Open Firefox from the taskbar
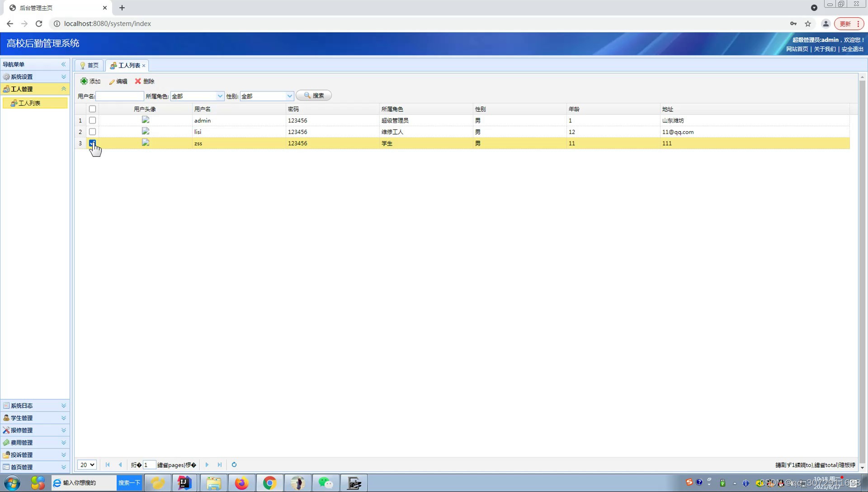This screenshot has width=868, height=492. point(242,483)
